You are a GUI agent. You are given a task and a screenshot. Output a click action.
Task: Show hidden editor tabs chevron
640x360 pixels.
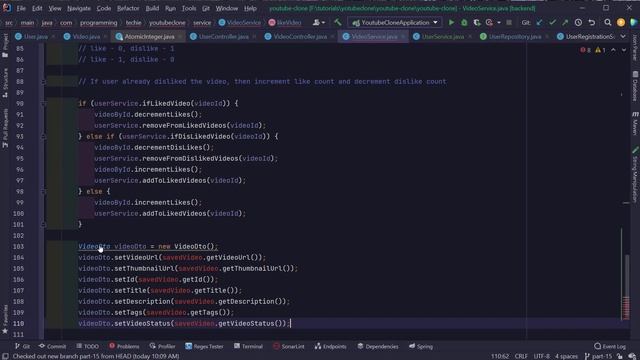pyautogui.click(x=623, y=37)
